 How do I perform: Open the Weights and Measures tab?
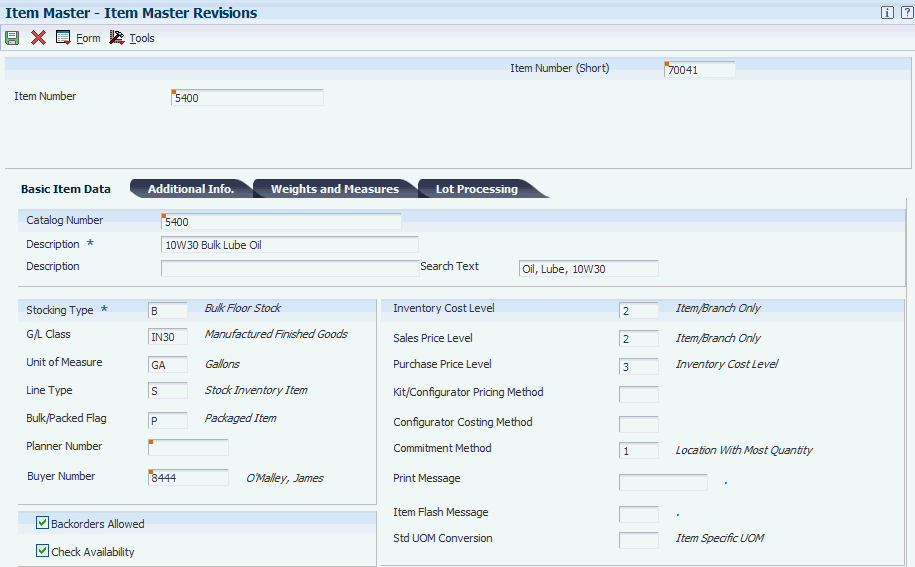pyautogui.click(x=334, y=189)
